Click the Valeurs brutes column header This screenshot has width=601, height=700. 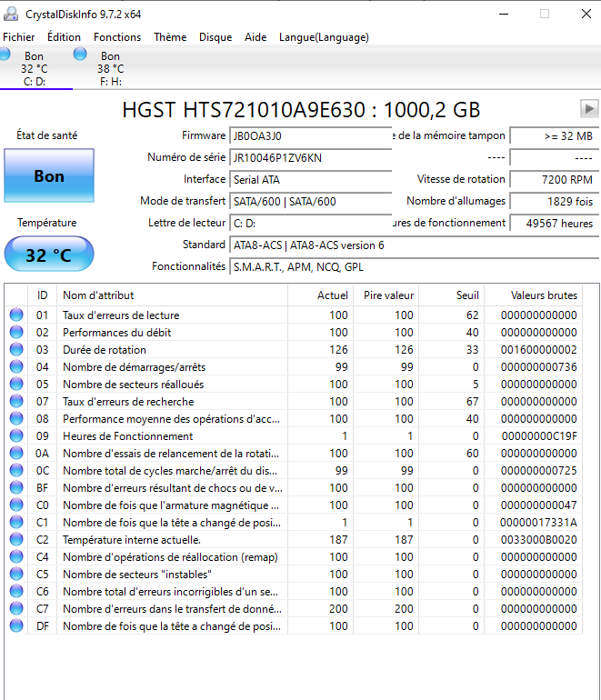tap(544, 295)
